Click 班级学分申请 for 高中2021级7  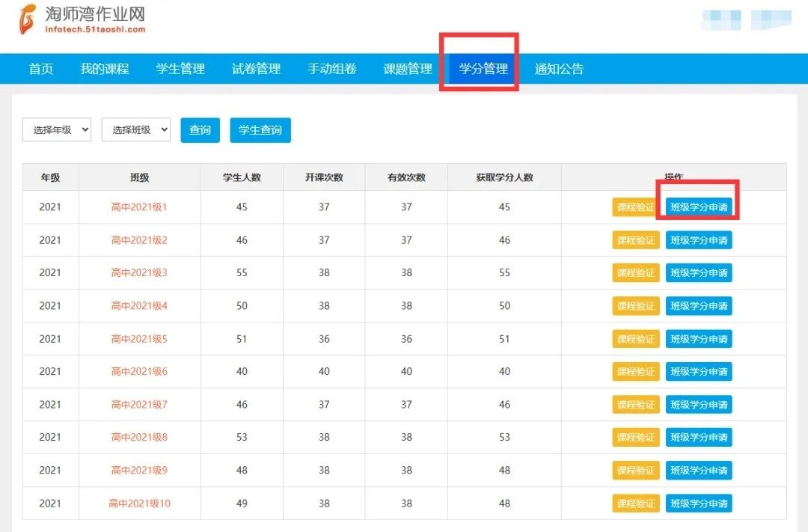coord(699,405)
